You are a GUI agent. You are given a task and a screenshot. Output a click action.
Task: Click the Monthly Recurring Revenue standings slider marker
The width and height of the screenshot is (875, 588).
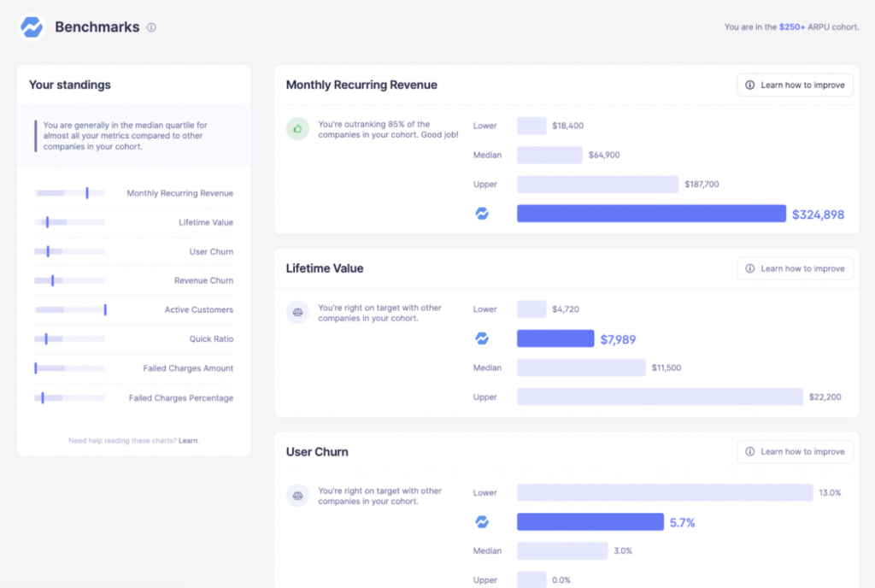tap(88, 192)
